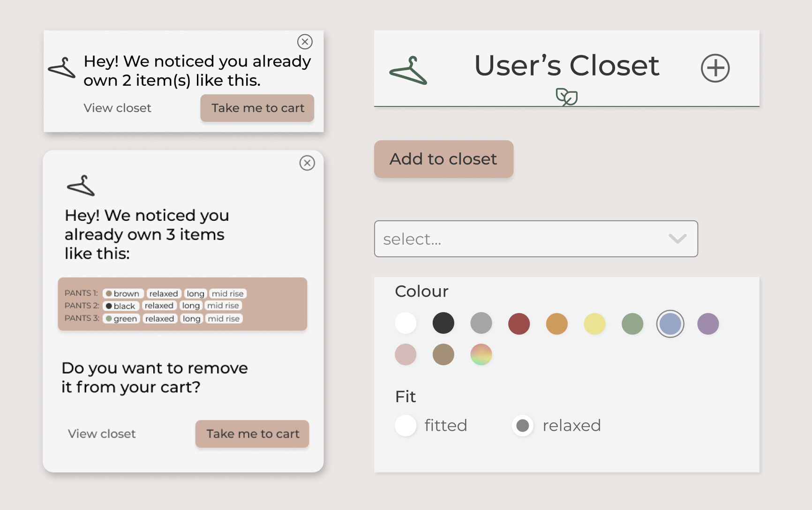Image resolution: width=812 pixels, height=510 pixels.
Task: Click the mid rise tag in PANTS 3 row
Action: coord(224,319)
